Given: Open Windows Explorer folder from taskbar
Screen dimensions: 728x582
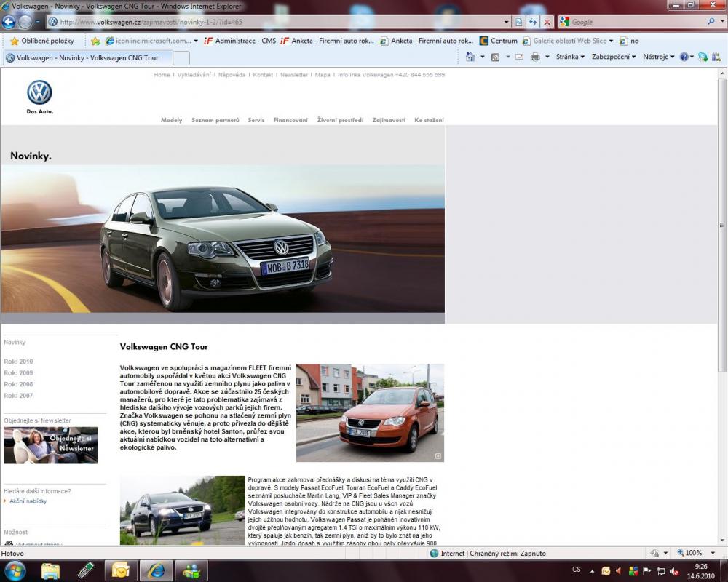Looking at the screenshot, I should point(50,570).
